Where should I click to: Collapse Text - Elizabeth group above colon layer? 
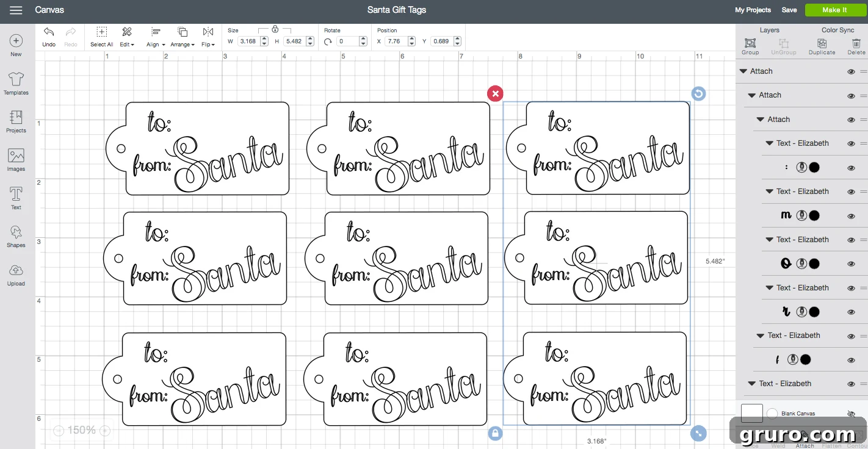coord(770,143)
